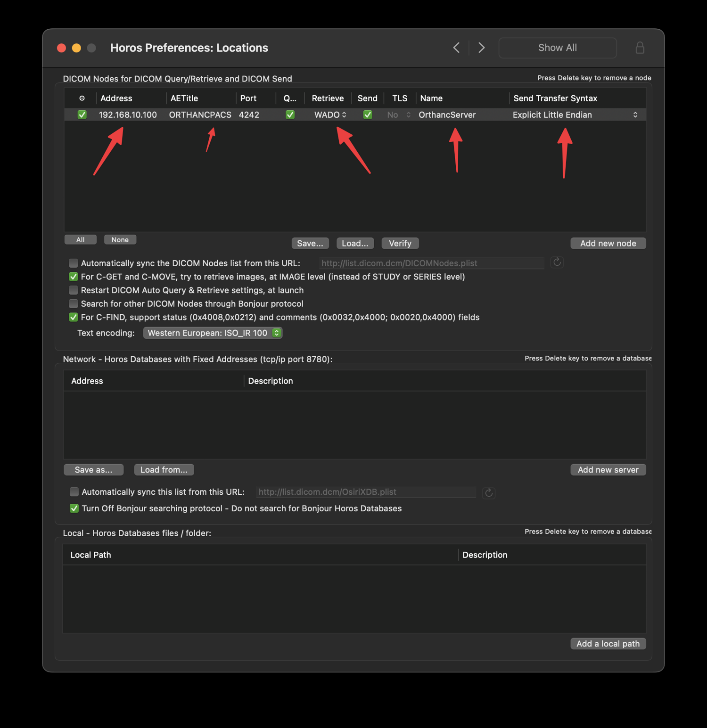The width and height of the screenshot is (707, 728).
Task: Click the lock icon in the title bar
Action: tap(640, 48)
